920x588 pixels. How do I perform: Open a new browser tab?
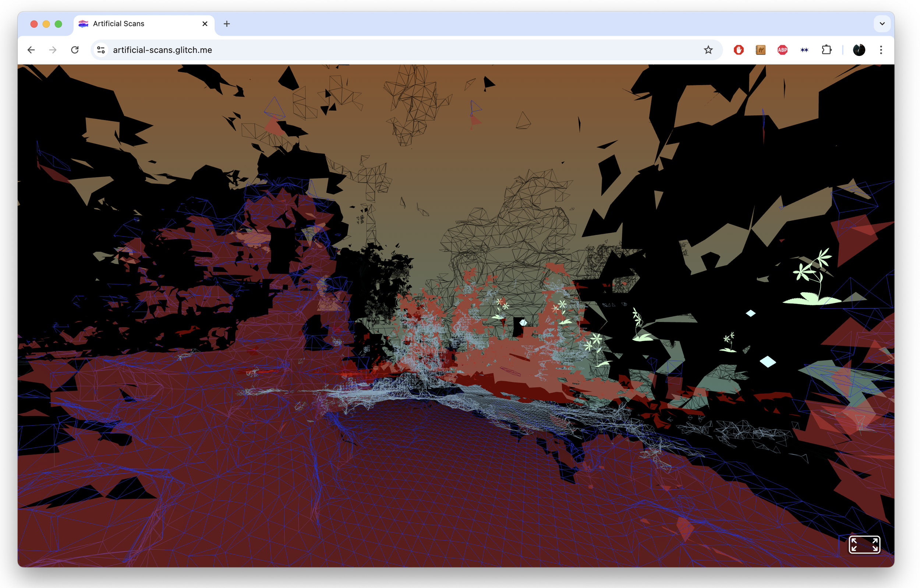(227, 24)
